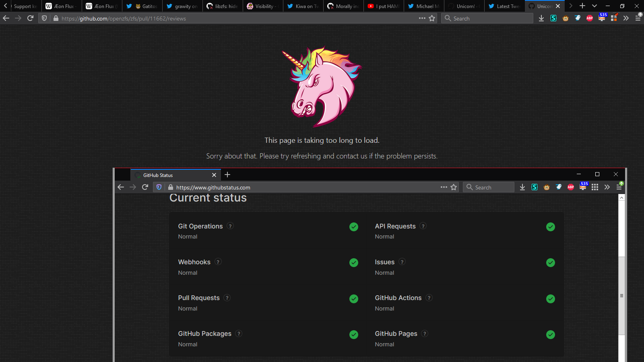
Task: Click the question mark beside Pull Requests
Action: tap(227, 298)
